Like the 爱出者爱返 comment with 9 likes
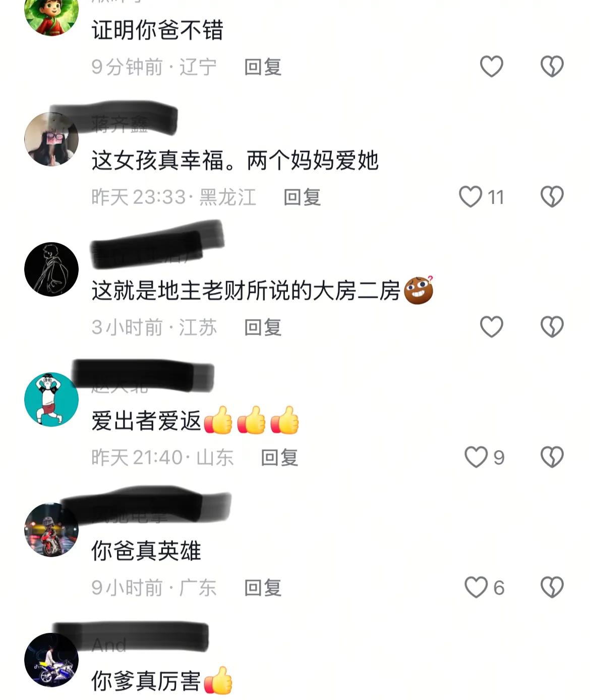 click(x=476, y=457)
